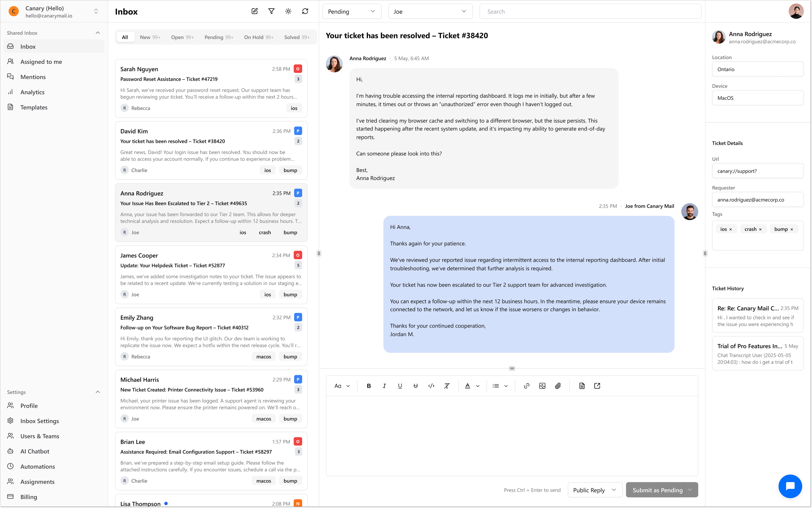Image resolution: width=812 pixels, height=508 pixels.
Task: Open Assigned to me view
Action: coord(54,62)
